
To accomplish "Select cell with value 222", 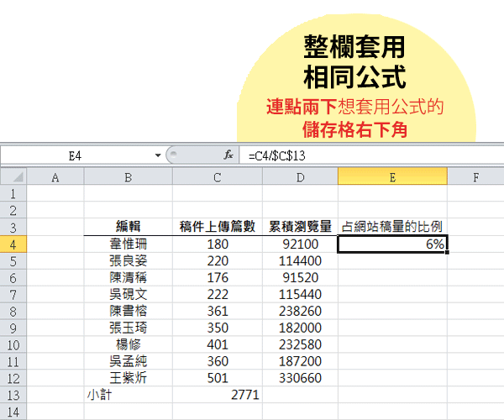I will coord(218,294).
